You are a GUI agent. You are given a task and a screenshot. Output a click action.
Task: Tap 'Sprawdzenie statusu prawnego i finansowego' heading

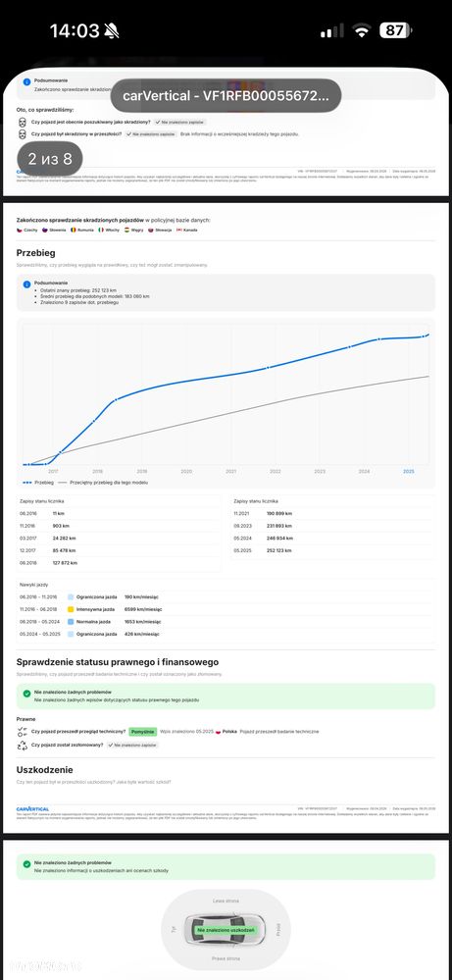coord(118,662)
